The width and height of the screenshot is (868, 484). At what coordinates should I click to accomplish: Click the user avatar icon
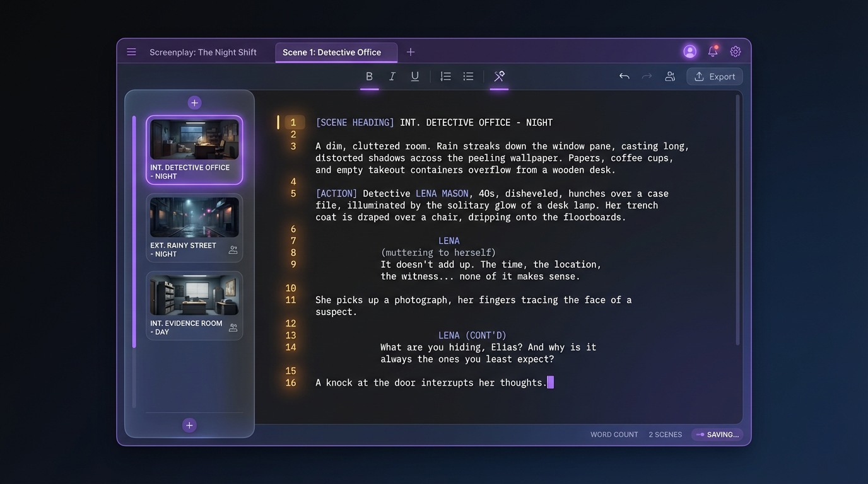coord(689,51)
